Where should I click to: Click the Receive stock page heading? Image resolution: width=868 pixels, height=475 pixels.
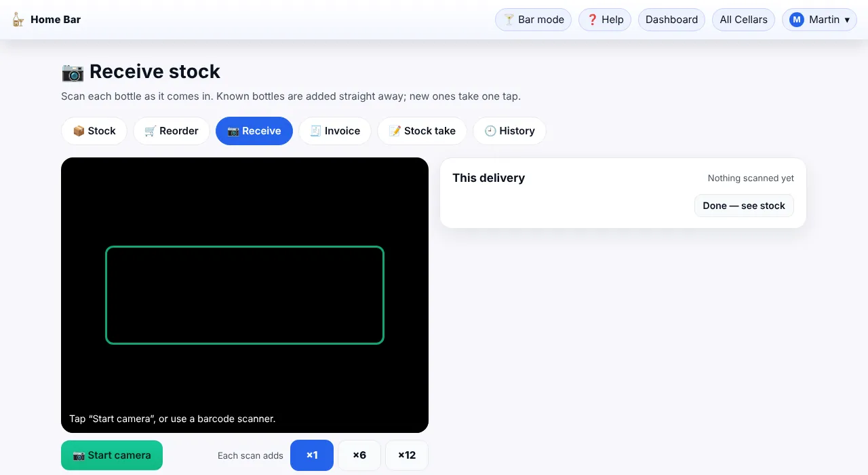(x=141, y=72)
